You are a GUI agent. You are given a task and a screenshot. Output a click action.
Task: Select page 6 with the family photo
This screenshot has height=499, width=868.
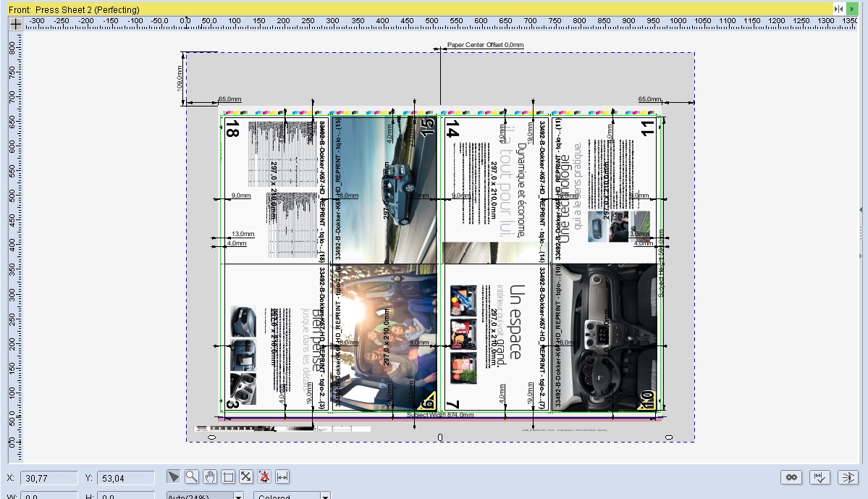[384, 337]
